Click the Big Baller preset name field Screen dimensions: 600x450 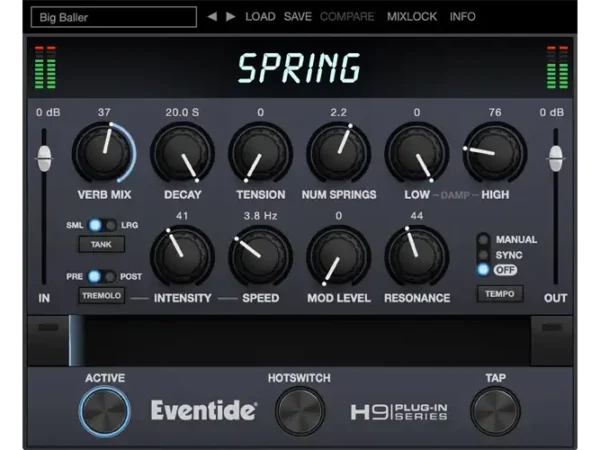click(x=114, y=17)
